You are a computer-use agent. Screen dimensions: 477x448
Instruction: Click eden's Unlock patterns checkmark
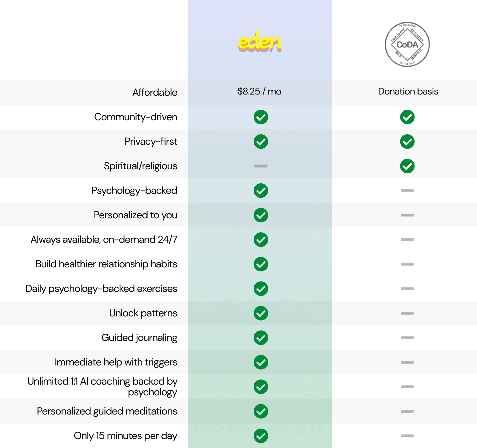pos(261,313)
